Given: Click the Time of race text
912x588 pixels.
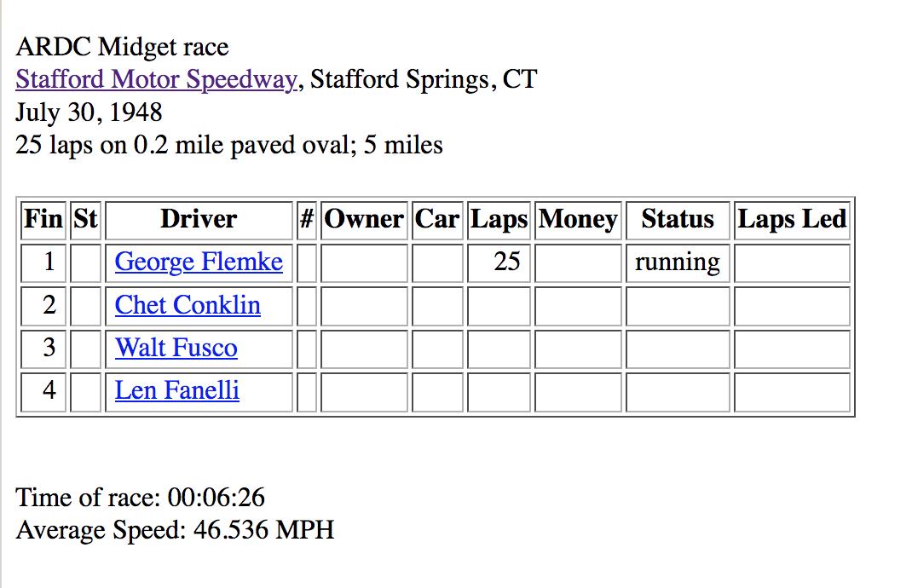Looking at the screenshot, I should coord(140,498).
